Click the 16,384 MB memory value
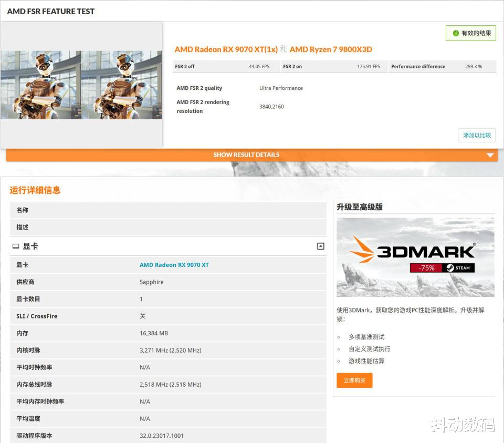Image resolution: width=504 pixels, height=443 pixels. (154, 333)
